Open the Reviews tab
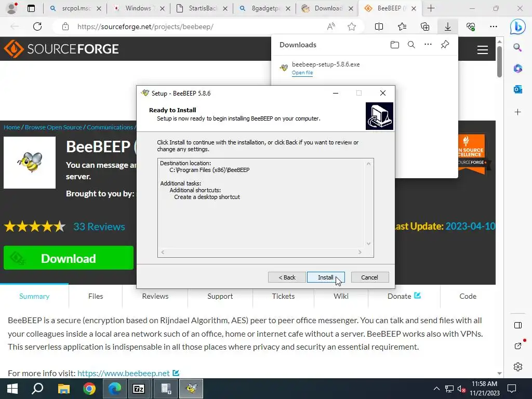Viewport: 532px width, 399px height. click(x=155, y=296)
